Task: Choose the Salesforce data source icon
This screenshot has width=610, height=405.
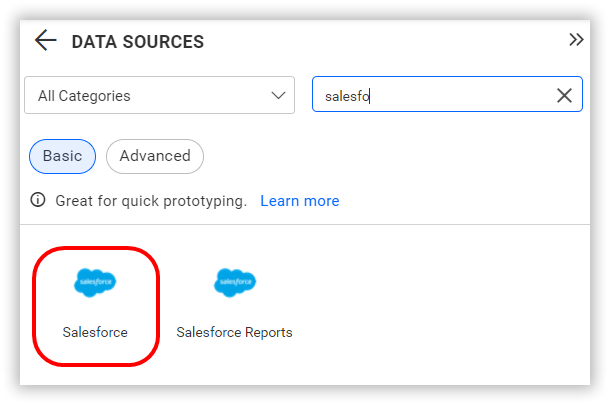Action: (95, 283)
